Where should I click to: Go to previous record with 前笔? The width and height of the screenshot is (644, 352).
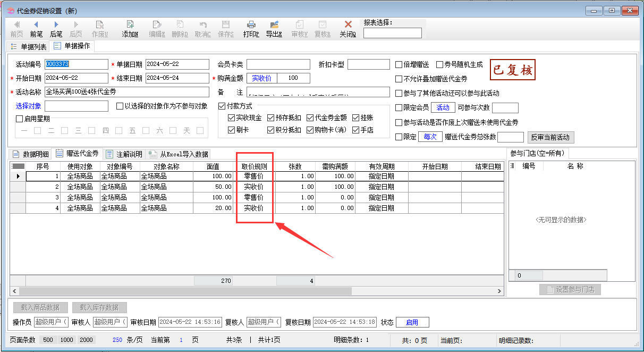click(x=36, y=29)
